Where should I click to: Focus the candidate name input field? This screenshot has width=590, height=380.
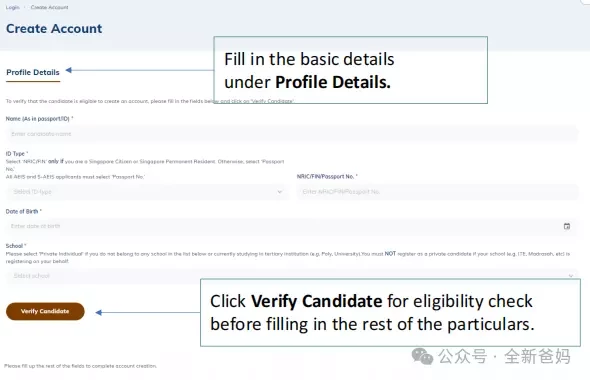(292, 134)
